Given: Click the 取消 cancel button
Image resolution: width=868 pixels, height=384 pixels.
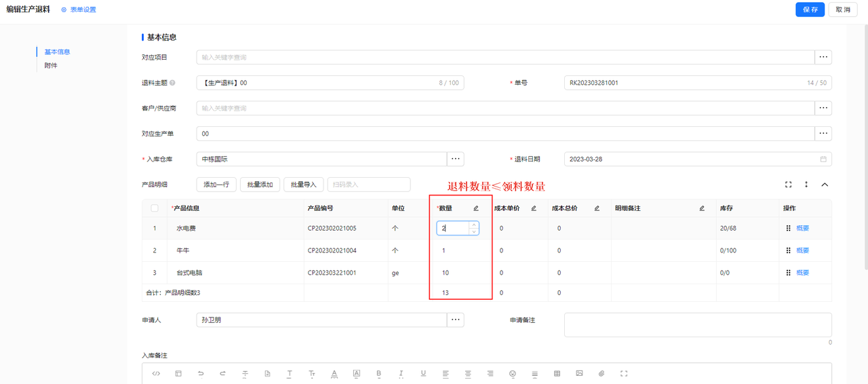Looking at the screenshot, I should 843,9.
